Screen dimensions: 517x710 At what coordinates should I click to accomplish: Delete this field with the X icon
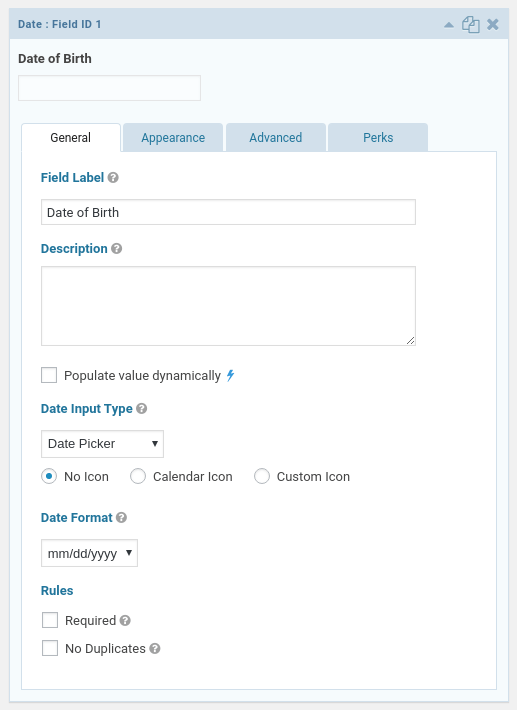(x=493, y=24)
